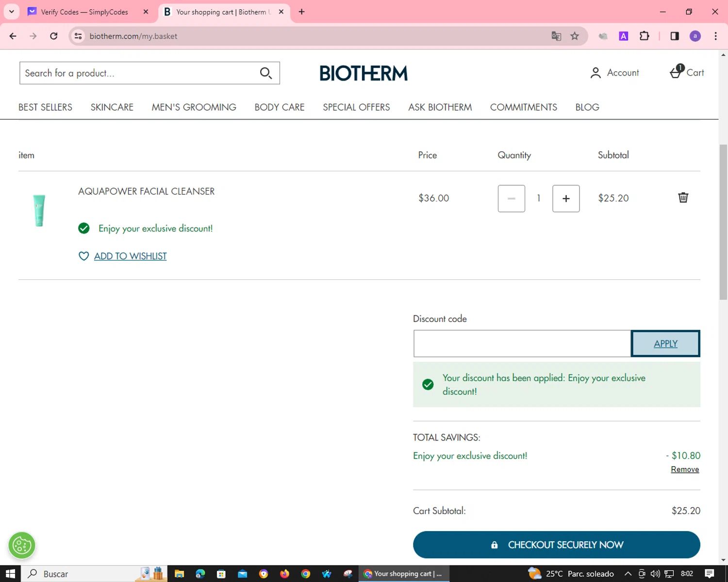This screenshot has width=728, height=582.
Task: Go forward with the browser forward arrow
Action: (33, 36)
